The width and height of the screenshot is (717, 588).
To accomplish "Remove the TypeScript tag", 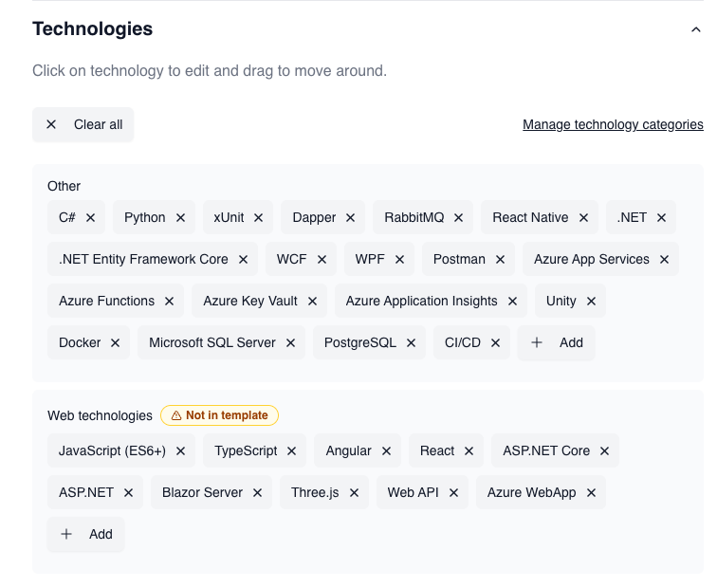I will coord(292,451).
